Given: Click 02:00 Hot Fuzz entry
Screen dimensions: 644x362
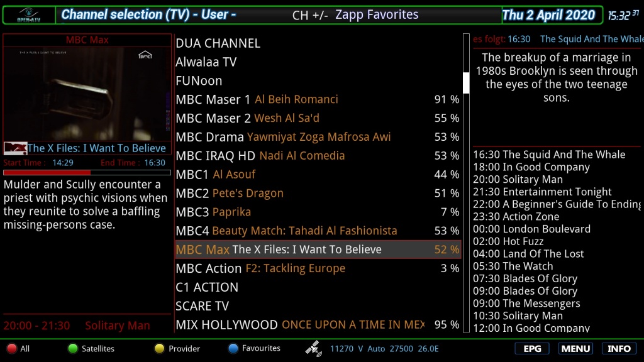Looking at the screenshot, I should coord(508,241).
